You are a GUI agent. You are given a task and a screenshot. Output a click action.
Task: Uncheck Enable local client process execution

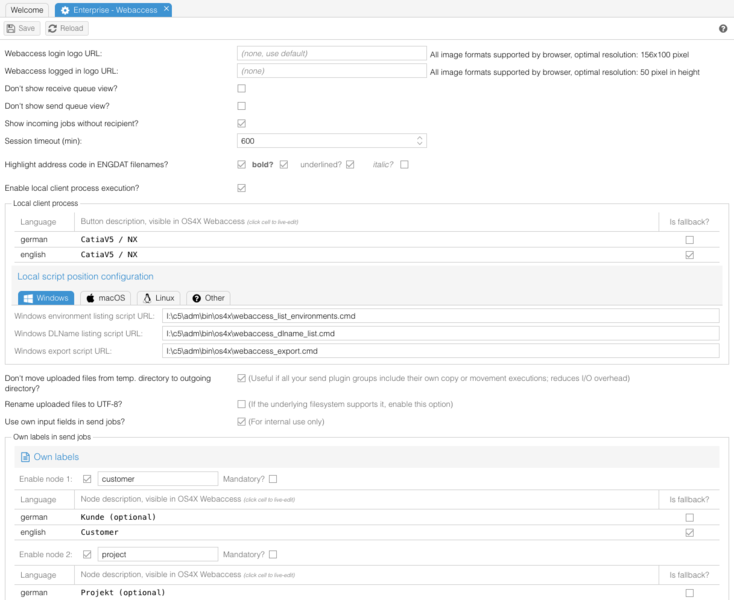pos(241,188)
